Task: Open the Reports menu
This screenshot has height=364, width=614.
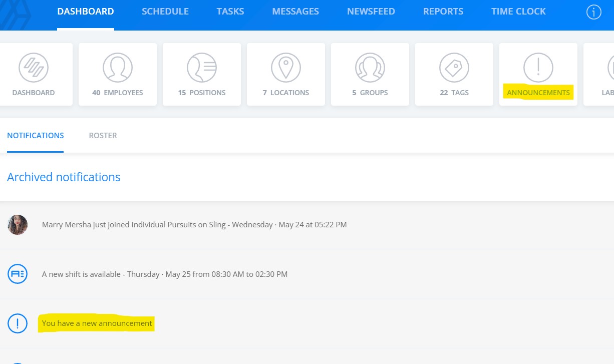Action: tap(443, 12)
